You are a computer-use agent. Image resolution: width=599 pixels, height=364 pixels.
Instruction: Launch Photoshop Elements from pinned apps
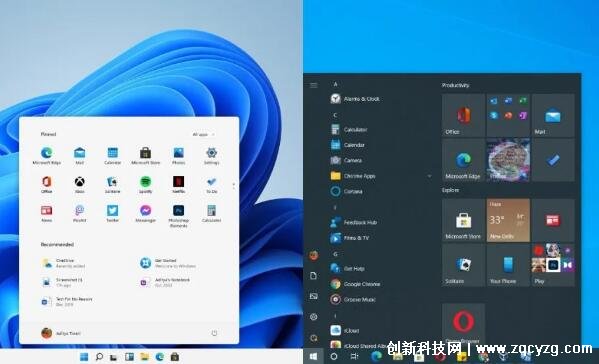[178, 216]
